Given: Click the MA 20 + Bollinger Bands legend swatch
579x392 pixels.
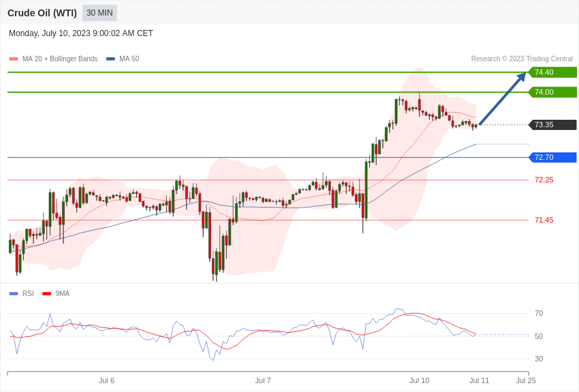Looking at the screenshot, I should pyautogui.click(x=14, y=59).
